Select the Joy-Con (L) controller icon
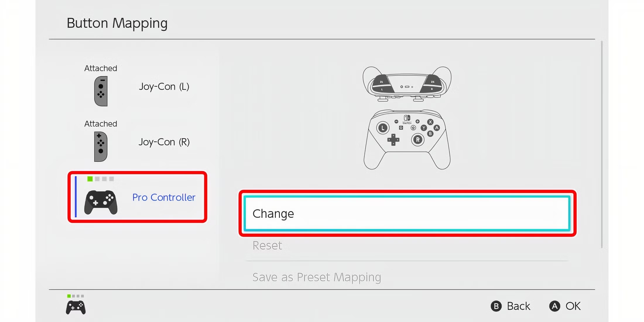This screenshot has height=322, width=644. click(101, 91)
